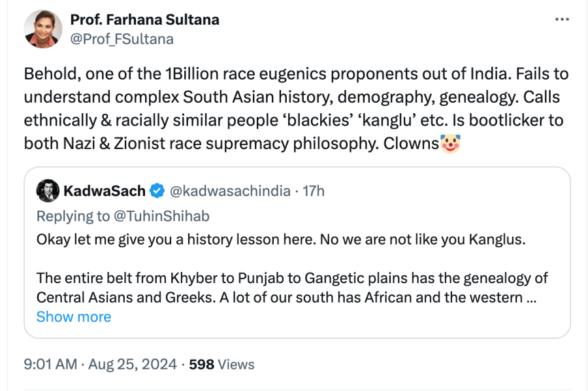Open the KadwaSach display name link
The width and height of the screenshot is (588, 391).
tap(105, 191)
